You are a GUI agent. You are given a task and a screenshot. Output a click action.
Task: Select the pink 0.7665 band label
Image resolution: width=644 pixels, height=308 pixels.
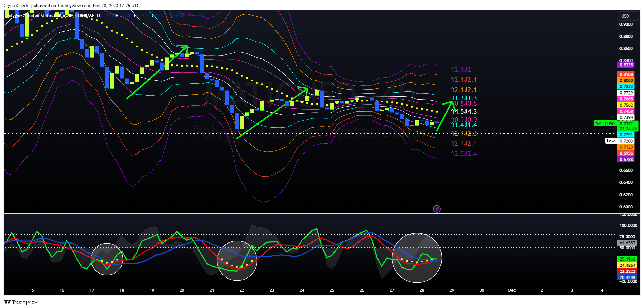pyautogui.click(x=626, y=99)
